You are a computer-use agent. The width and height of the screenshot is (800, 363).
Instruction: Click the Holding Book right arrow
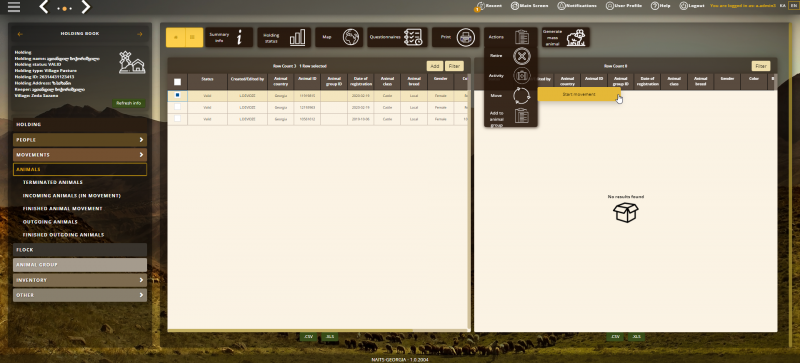[x=139, y=34]
